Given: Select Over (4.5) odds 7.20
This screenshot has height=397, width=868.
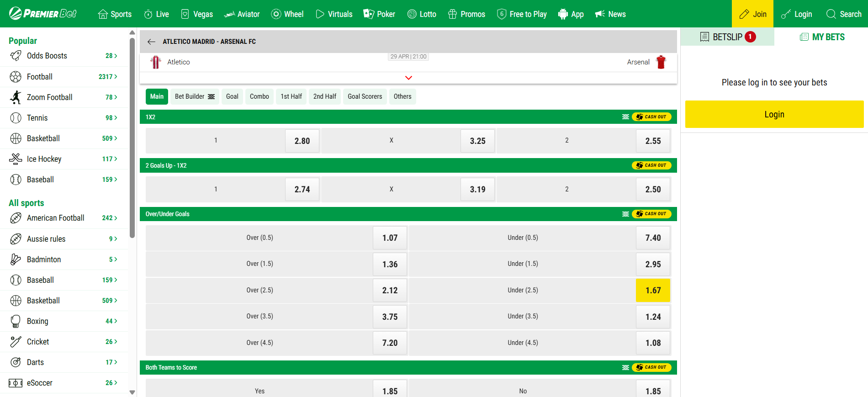Looking at the screenshot, I should (390, 343).
